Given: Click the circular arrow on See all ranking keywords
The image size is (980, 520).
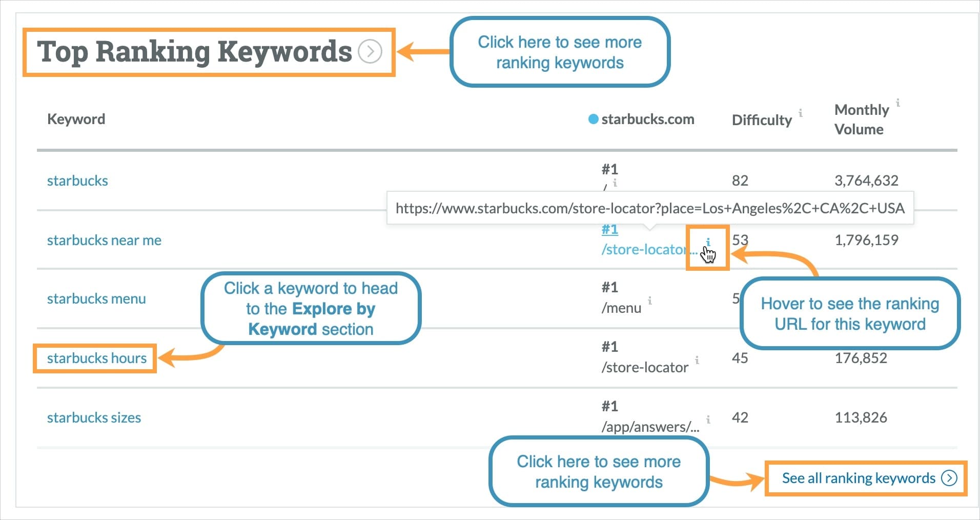Looking at the screenshot, I should (x=951, y=478).
